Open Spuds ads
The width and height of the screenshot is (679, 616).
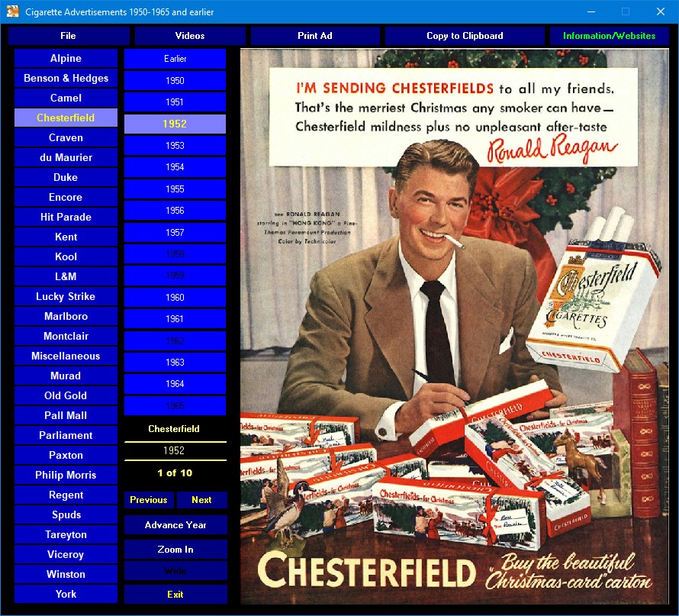(x=66, y=514)
